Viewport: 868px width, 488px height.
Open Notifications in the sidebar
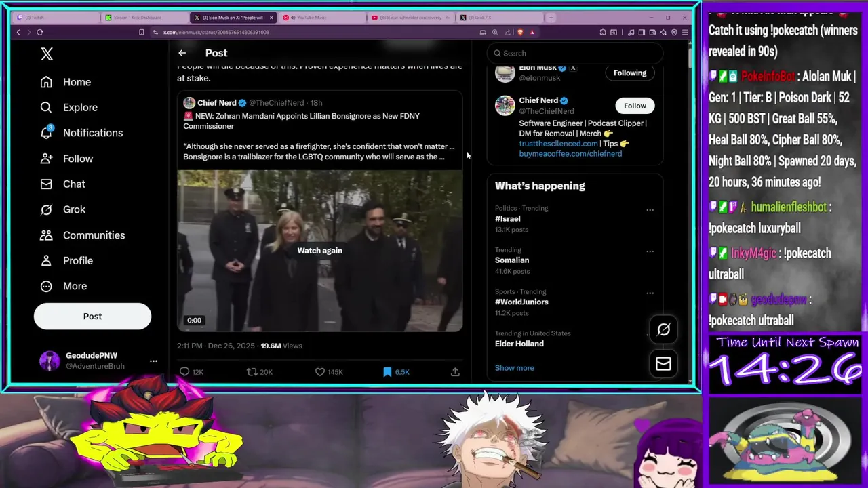(x=81, y=133)
